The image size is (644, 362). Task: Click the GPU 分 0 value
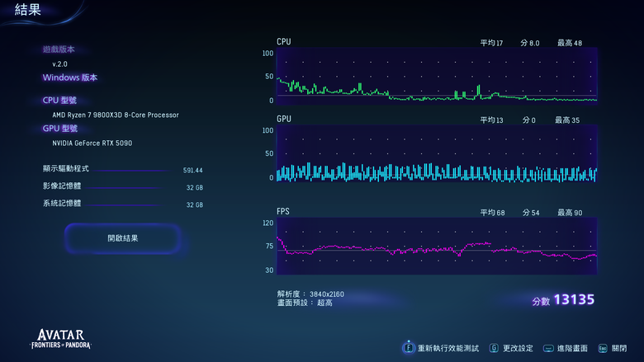[x=528, y=120]
